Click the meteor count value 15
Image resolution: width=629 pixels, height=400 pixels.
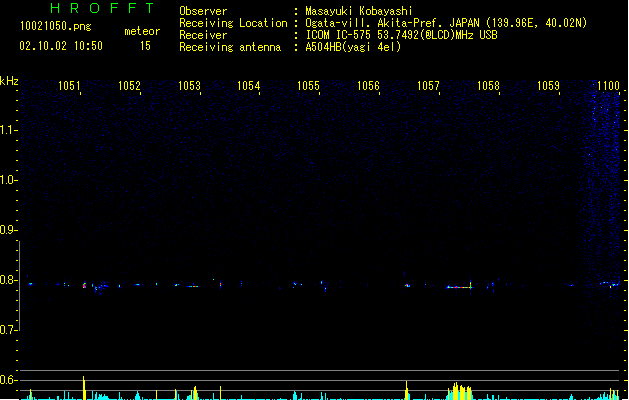click(145, 46)
